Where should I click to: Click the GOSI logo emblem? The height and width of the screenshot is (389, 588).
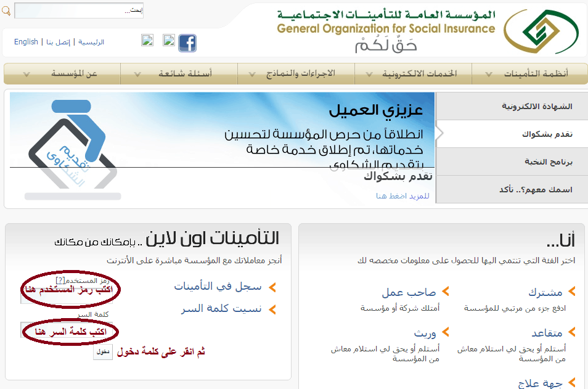(541, 31)
